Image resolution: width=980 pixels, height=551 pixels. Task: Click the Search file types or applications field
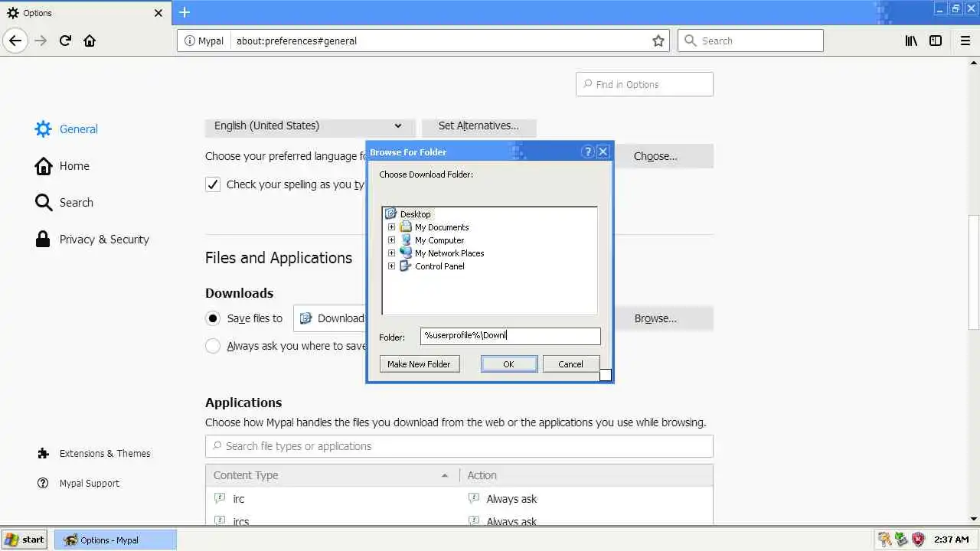click(459, 446)
